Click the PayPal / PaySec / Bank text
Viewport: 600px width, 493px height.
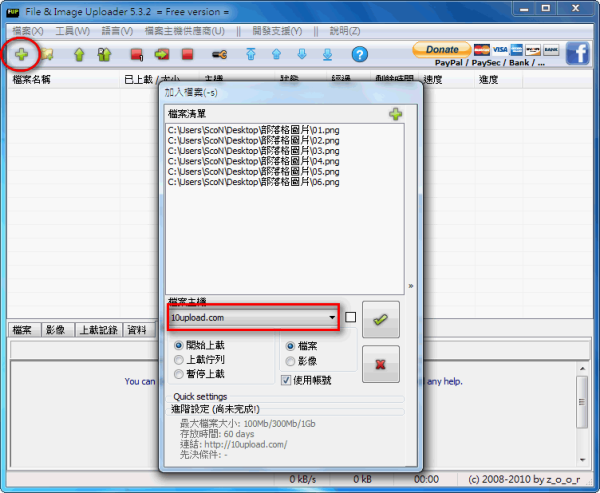coord(489,63)
